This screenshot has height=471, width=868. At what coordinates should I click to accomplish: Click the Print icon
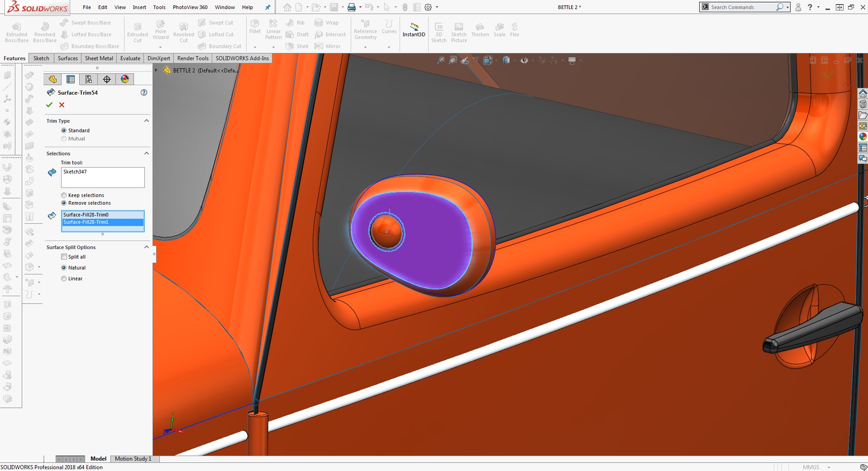351,7
